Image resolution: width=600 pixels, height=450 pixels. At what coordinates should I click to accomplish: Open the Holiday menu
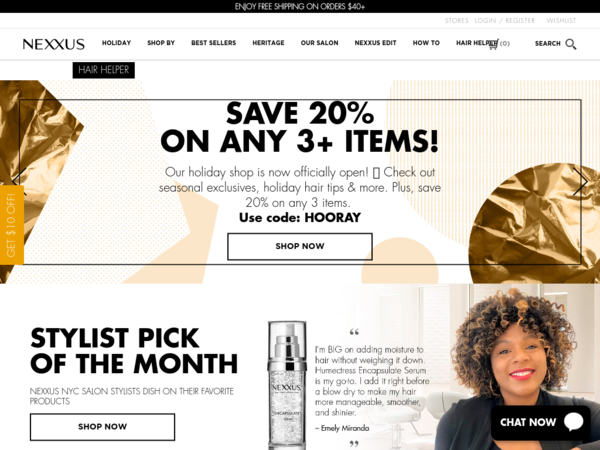click(116, 43)
